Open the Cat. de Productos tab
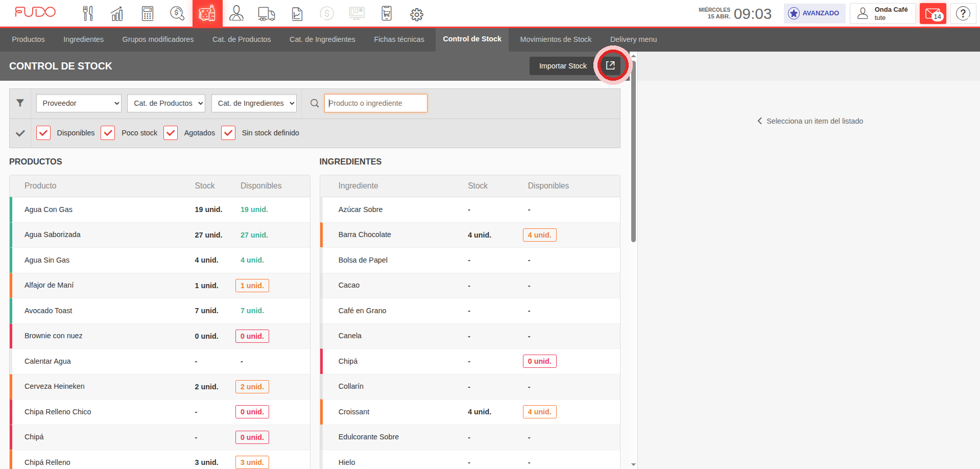 coord(242,39)
